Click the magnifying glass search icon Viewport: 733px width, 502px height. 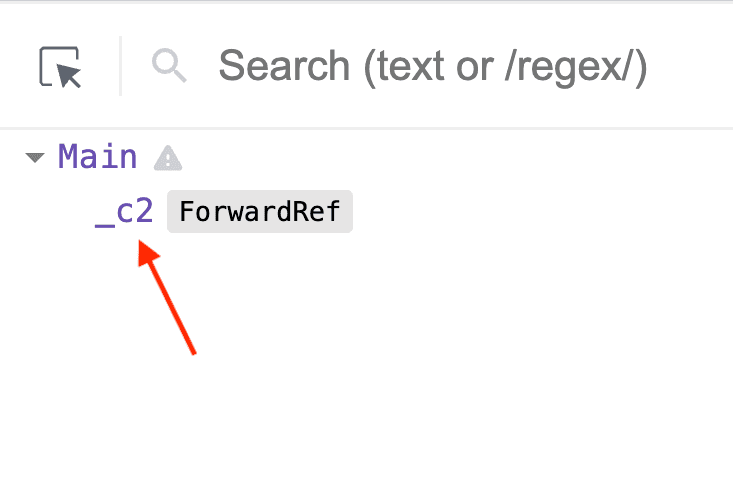tap(169, 66)
